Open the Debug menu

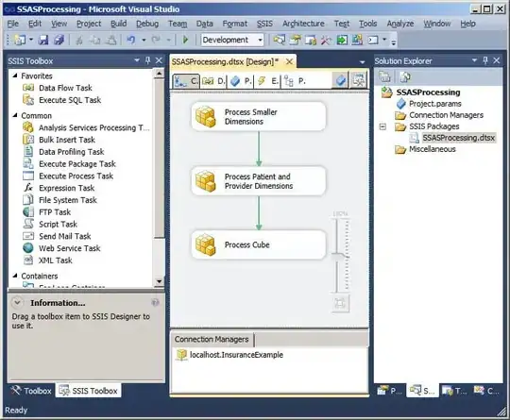pyautogui.click(x=147, y=24)
